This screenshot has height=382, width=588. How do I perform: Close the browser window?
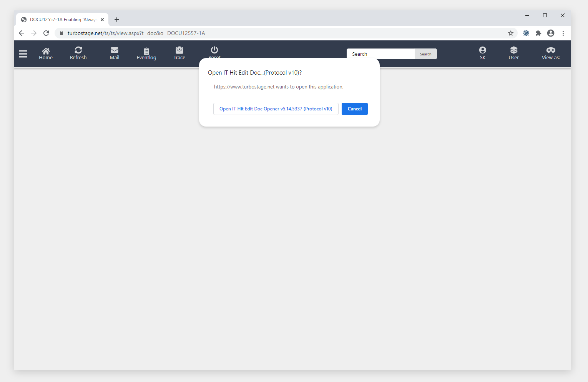coord(563,15)
